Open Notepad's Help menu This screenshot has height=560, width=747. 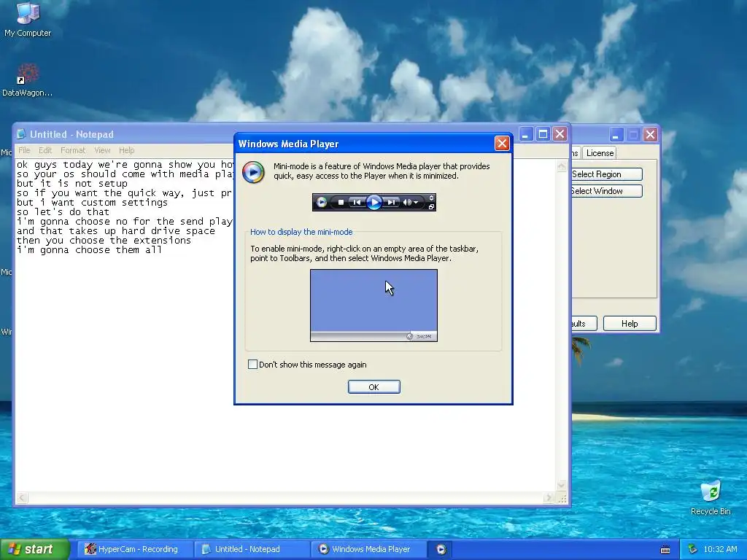(x=126, y=150)
